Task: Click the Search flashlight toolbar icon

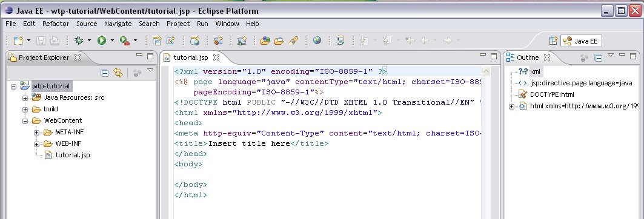Action: [x=293, y=41]
